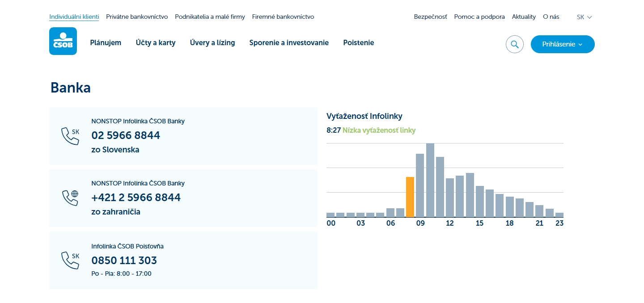This screenshot has width=644, height=303.
Task: Expand the Prihlásenie login dropdown
Action: point(562,44)
